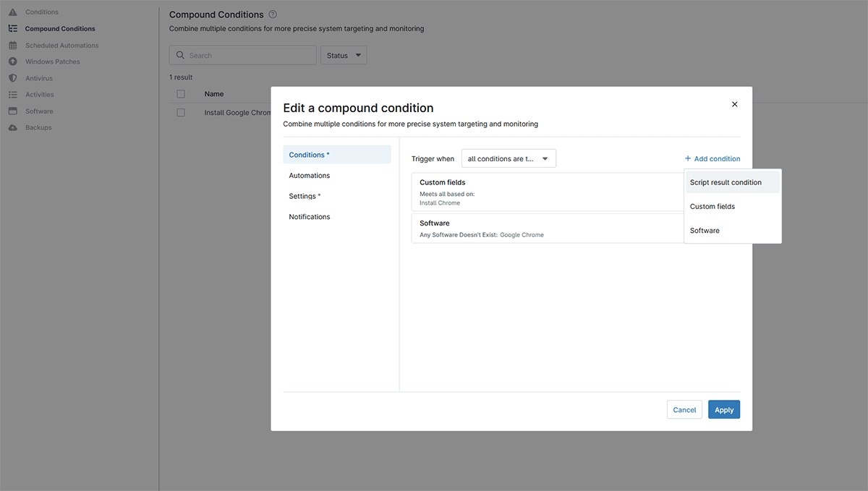The width and height of the screenshot is (868, 491).
Task: Select the Activities list icon
Action: (x=14, y=94)
